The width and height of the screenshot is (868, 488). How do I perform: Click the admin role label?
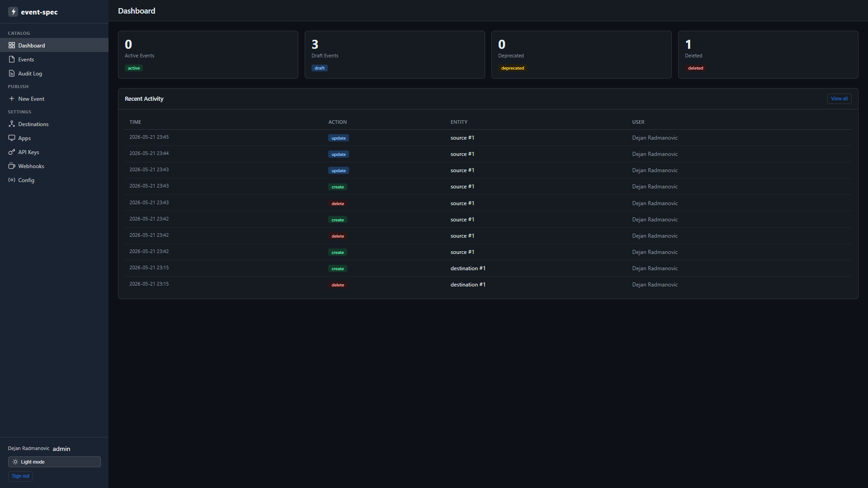pos(61,449)
